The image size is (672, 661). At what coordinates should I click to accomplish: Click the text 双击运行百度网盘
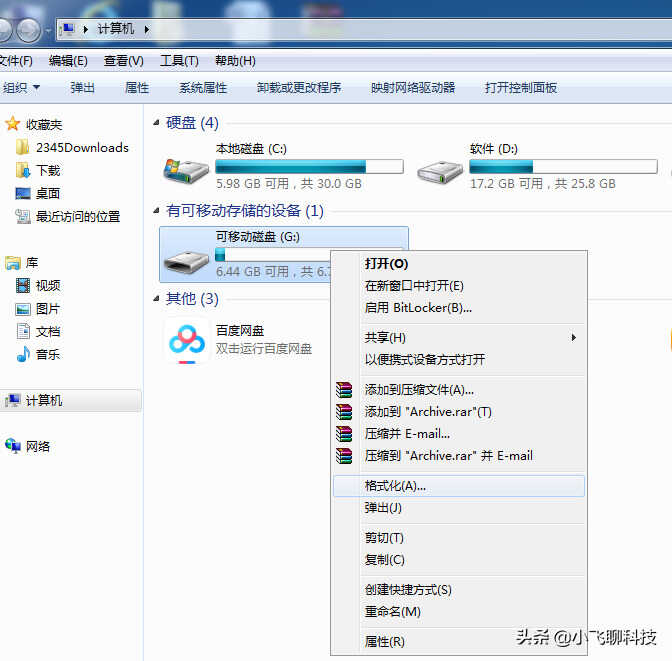pos(264,349)
